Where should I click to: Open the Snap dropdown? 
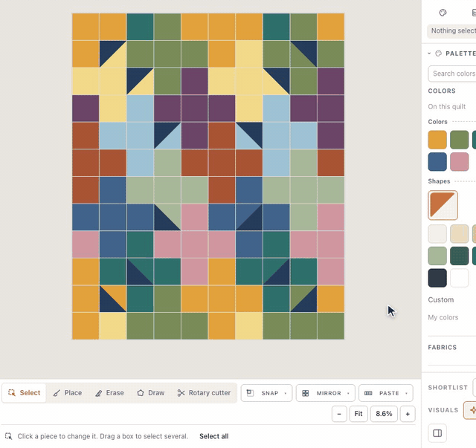266,393
